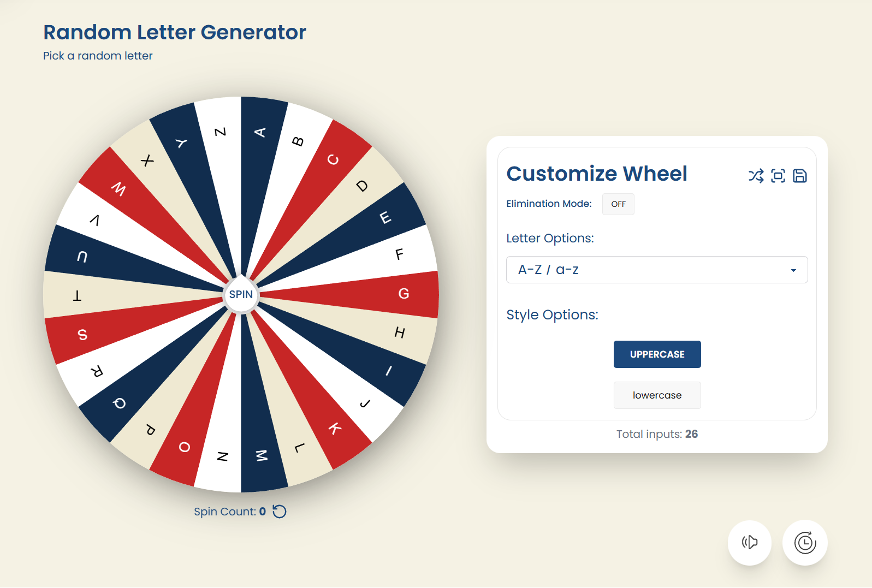Screen dimensions: 872x588
Task: Shuffle the wheel letters order
Action: click(x=756, y=175)
